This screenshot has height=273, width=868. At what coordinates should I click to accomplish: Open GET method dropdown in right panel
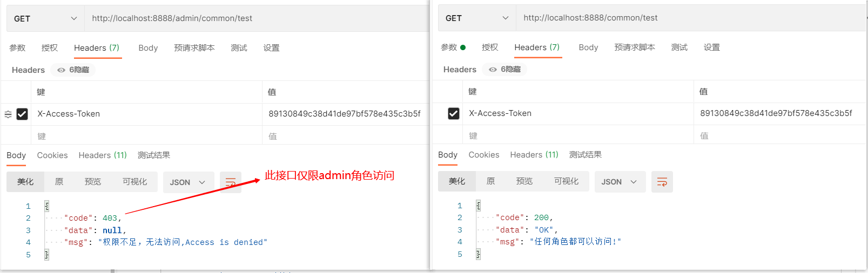click(476, 18)
